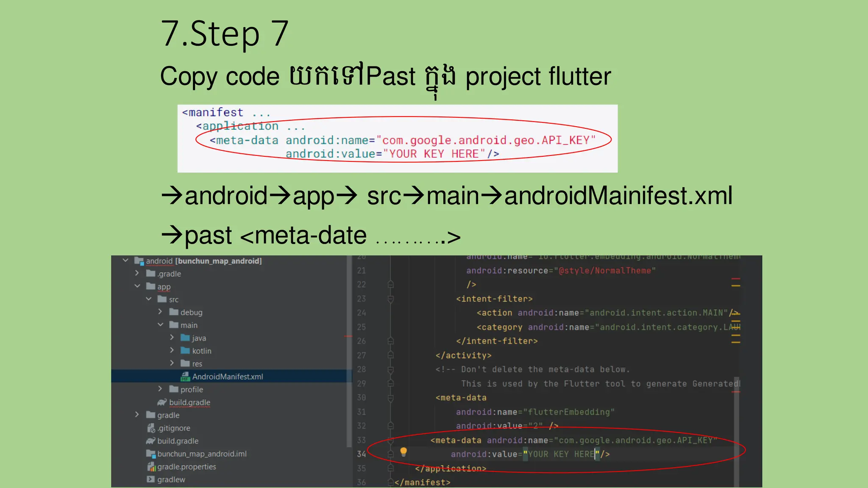The height and width of the screenshot is (488, 868).
Task: Click the kotlin source folder icon
Action: click(185, 350)
